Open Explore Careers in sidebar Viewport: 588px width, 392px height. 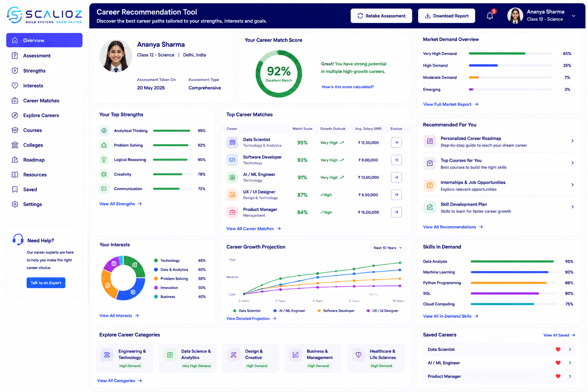tap(44, 115)
